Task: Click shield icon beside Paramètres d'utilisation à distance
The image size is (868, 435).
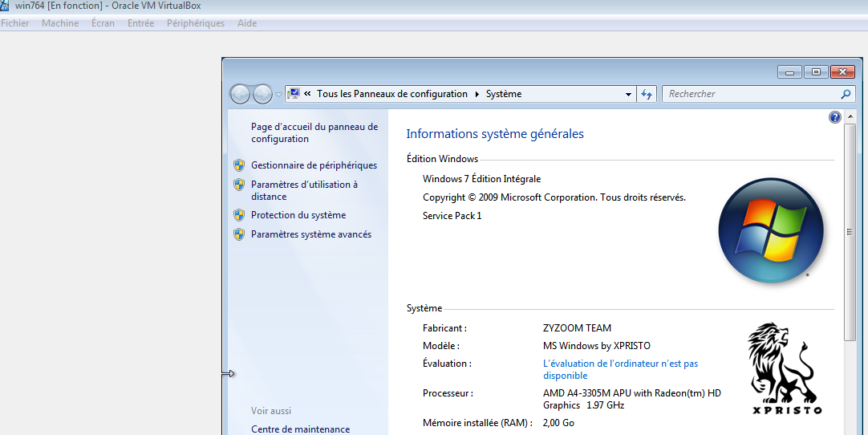Action: 239,185
